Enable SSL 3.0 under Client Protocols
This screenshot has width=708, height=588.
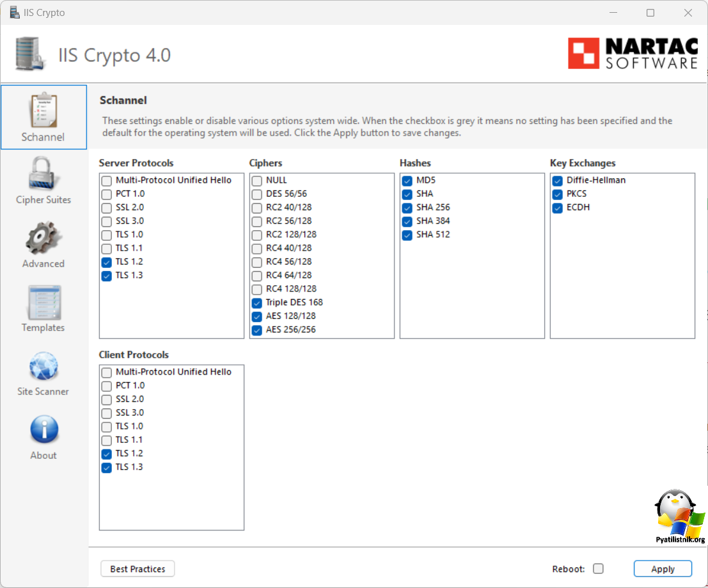pyautogui.click(x=106, y=413)
